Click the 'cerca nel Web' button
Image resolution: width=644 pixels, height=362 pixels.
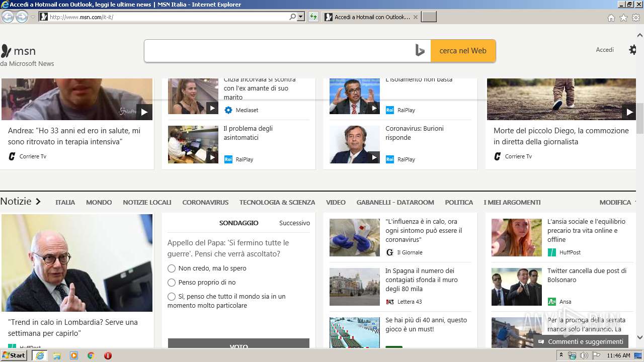tap(463, 51)
